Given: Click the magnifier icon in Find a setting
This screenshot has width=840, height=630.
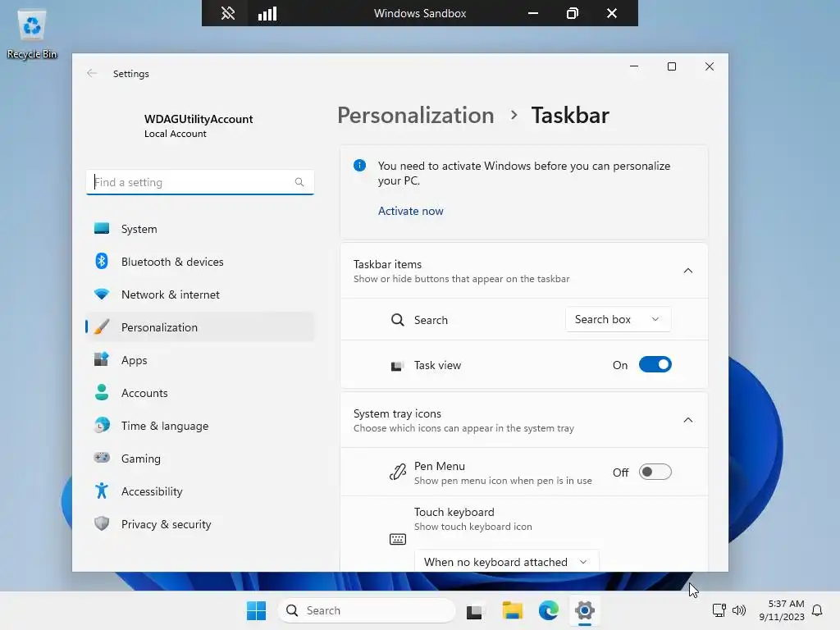Looking at the screenshot, I should click(299, 182).
